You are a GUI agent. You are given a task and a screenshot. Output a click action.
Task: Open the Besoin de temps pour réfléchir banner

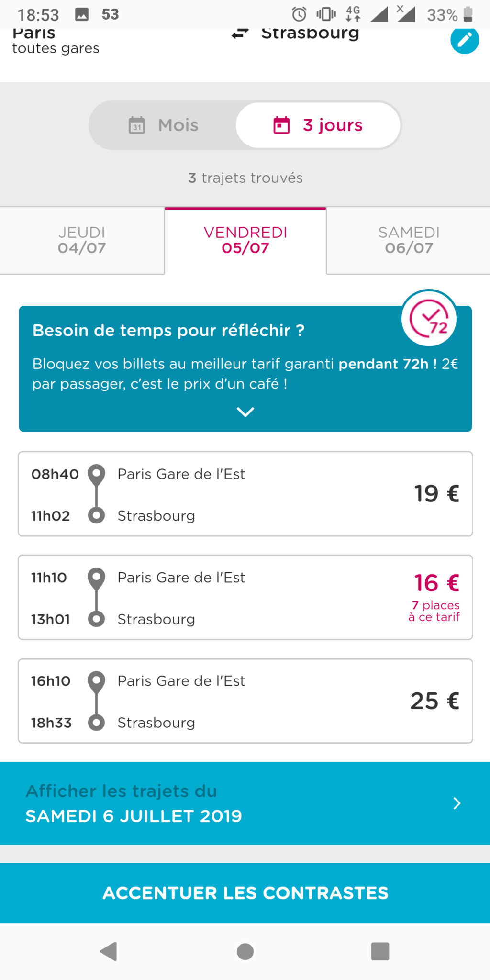[245, 368]
